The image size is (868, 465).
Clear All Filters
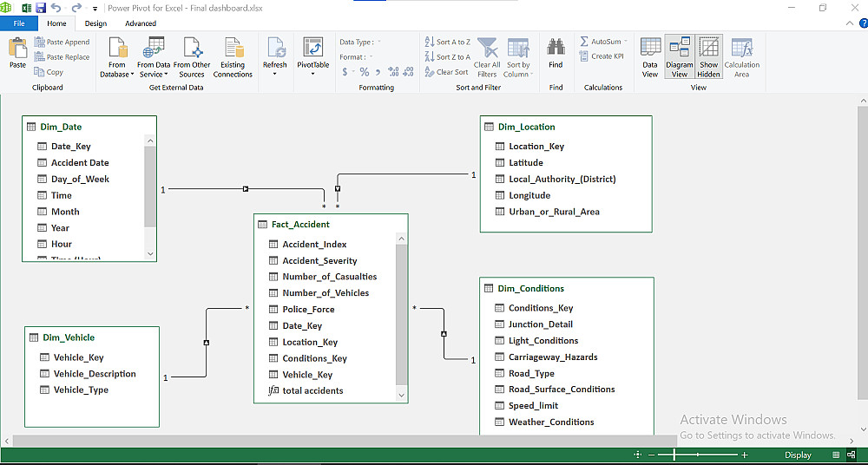[487, 57]
